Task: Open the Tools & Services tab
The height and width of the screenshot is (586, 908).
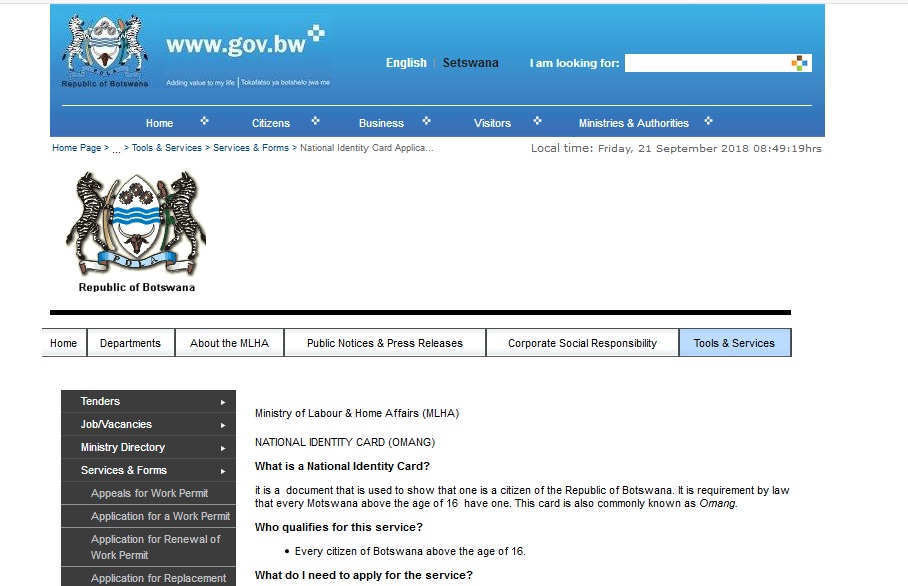Action: 734,343
